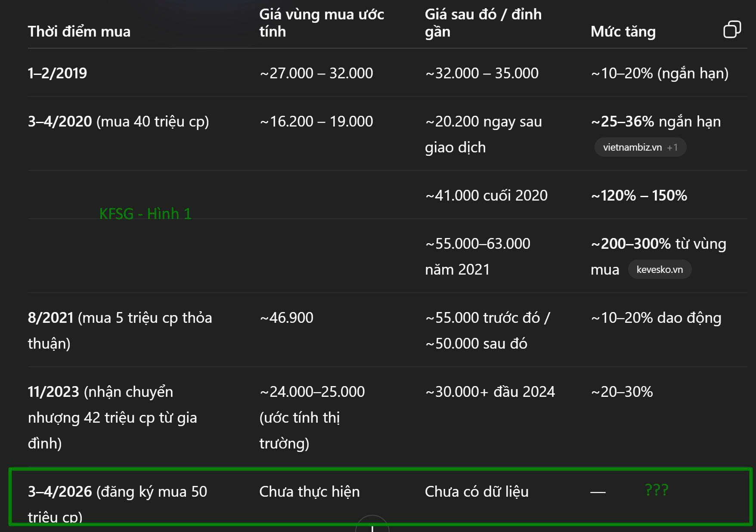Click the "Giá sau đó / đỉnh gần" header
The image size is (756, 532).
point(483,23)
